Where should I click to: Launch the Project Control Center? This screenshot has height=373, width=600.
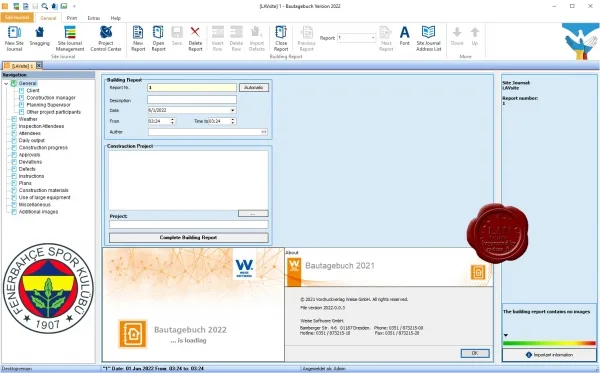click(106, 33)
